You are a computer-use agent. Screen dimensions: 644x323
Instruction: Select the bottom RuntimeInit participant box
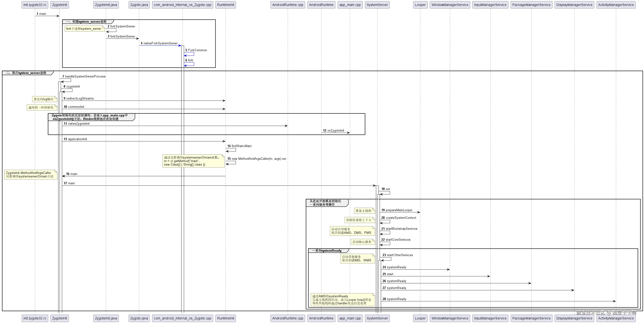coord(225,318)
